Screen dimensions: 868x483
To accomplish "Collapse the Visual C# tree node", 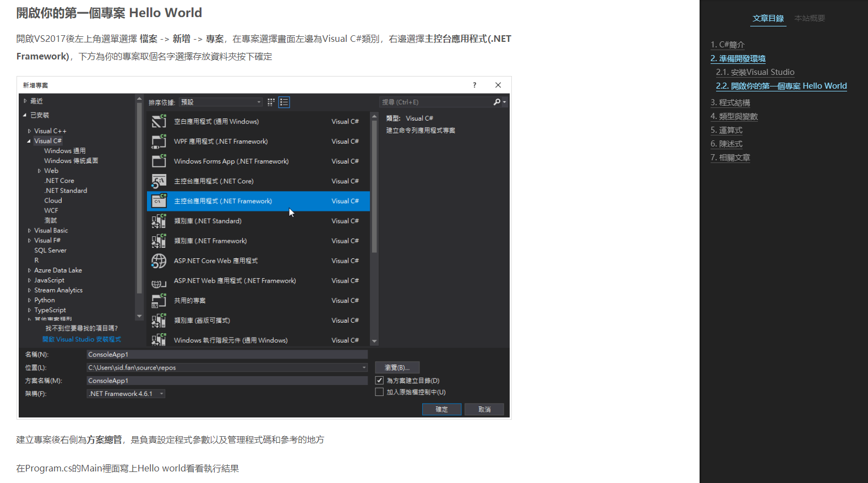I will point(29,141).
